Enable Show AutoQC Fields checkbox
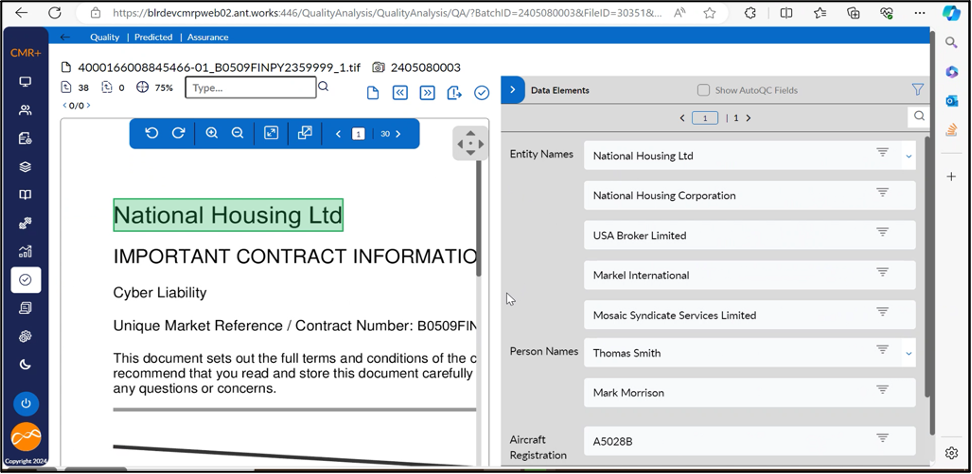The width and height of the screenshot is (972, 474). tap(704, 90)
